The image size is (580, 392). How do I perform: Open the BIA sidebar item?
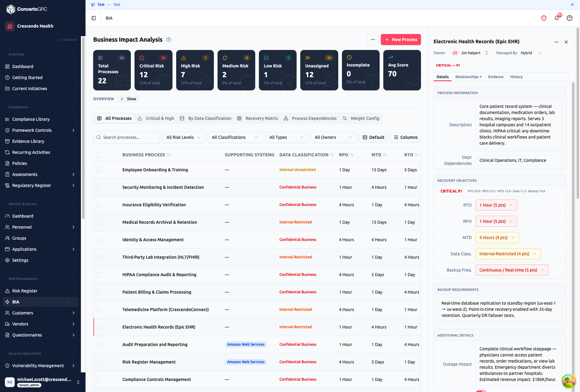[x=40, y=302]
